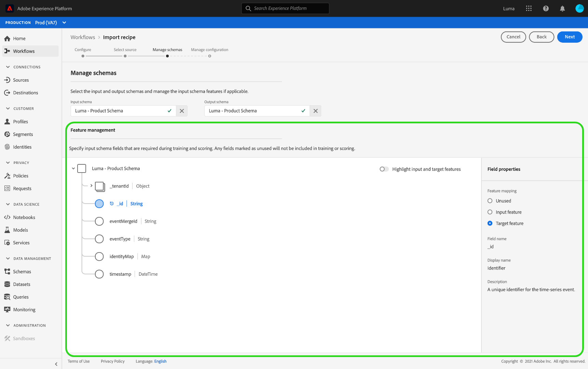Collapse the Data Management section
The image size is (588, 369).
(8, 259)
